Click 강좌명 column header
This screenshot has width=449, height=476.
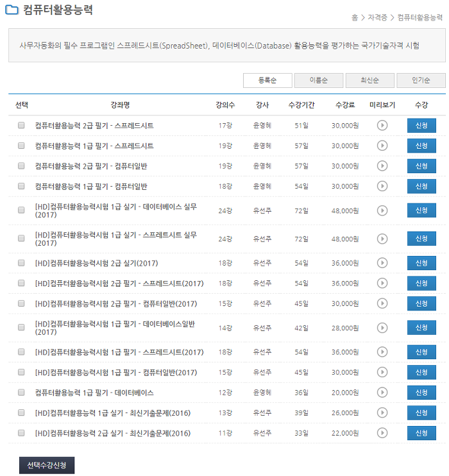120,105
